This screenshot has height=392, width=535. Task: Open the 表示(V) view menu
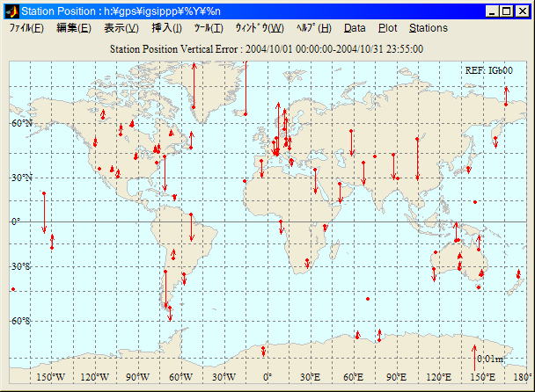point(121,28)
